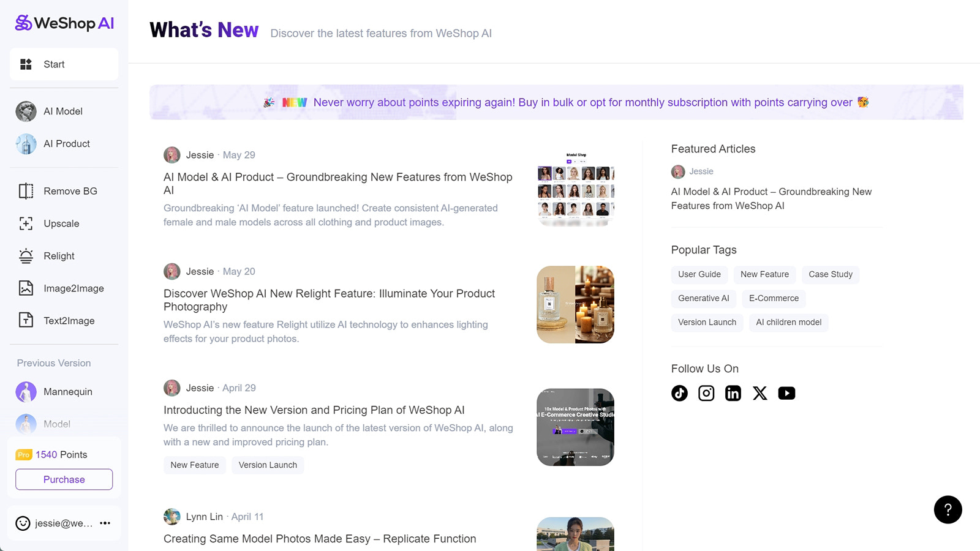The height and width of the screenshot is (551, 980).
Task: Filter by Generative AI tag
Action: coord(704,298)
